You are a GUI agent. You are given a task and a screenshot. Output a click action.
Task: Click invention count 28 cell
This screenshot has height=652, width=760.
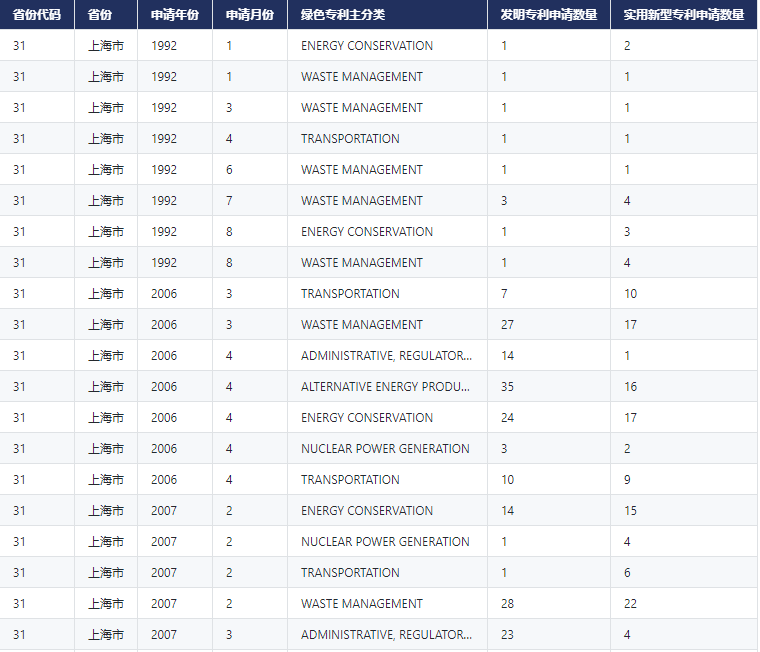[549, 604]
